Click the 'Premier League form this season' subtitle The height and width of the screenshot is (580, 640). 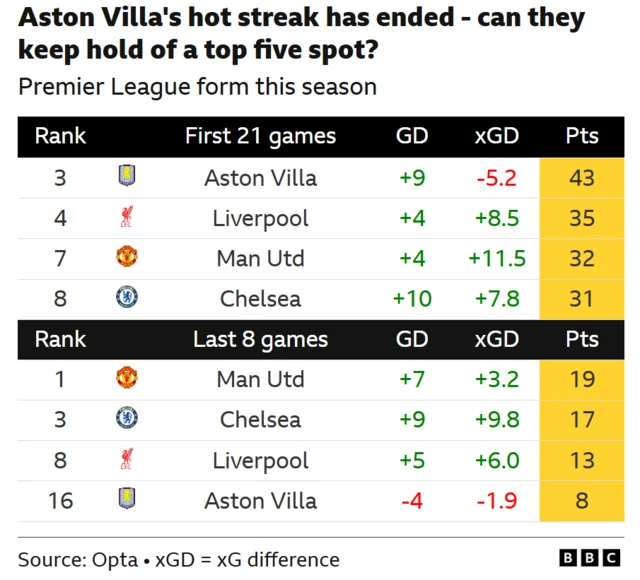[198, 87]
